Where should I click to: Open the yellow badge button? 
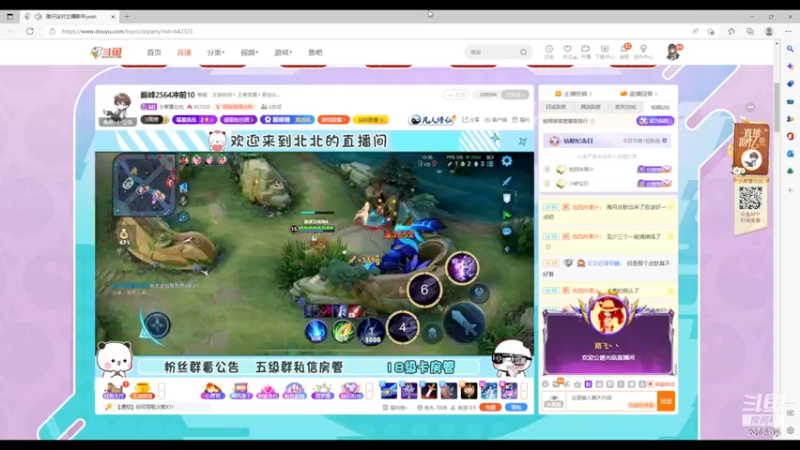tap(370, 120)
